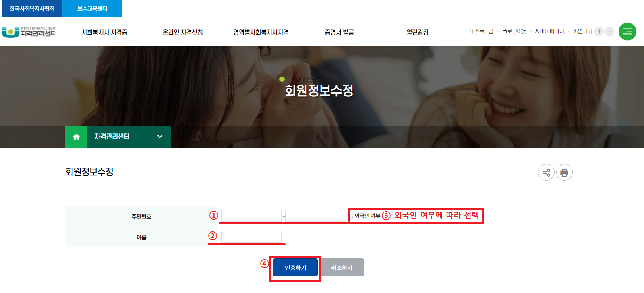This screenshot has width=644, height=293.
Task: Increase screen size with plus icon
Action: pos(599,31)
